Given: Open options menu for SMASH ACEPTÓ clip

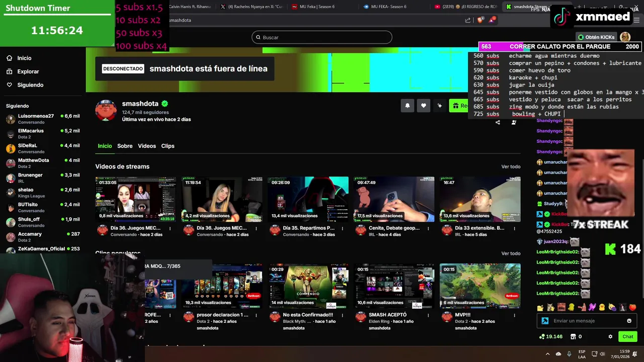Looking at the screenshot, I should 428,315.
